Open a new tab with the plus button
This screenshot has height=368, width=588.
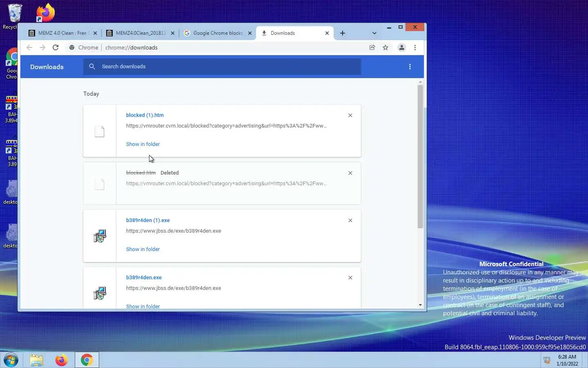(343, 33)
